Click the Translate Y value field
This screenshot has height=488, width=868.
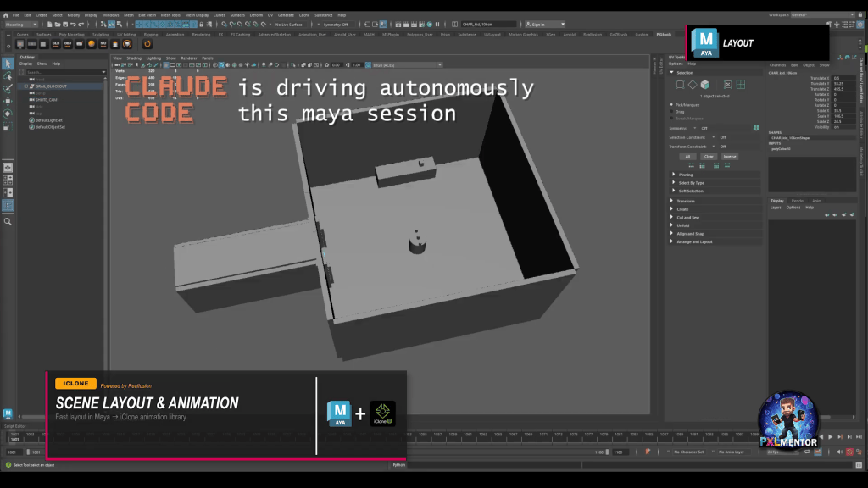pyautogui.click(x=843, y=84)
